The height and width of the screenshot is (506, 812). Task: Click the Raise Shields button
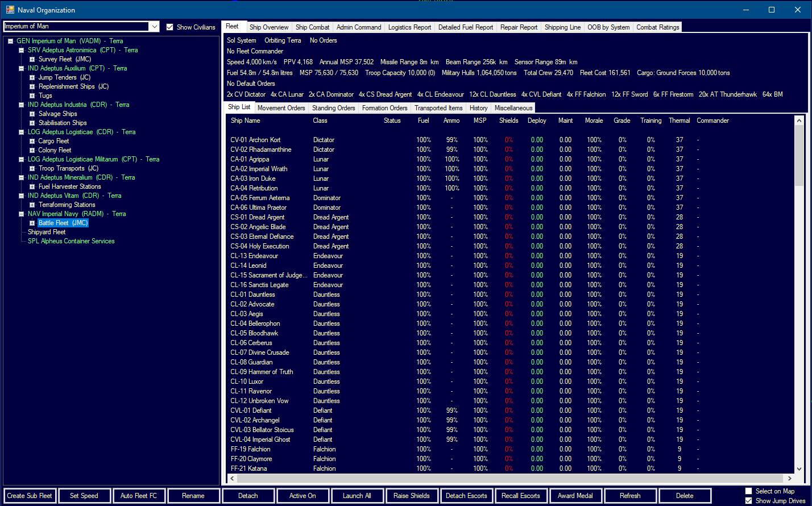tap(412, 496)
